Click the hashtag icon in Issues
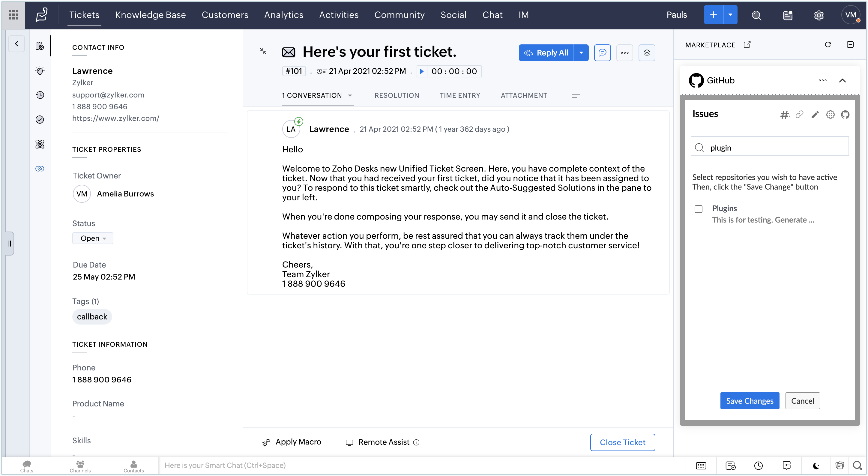The image size is (868, 476). (784, 115)
